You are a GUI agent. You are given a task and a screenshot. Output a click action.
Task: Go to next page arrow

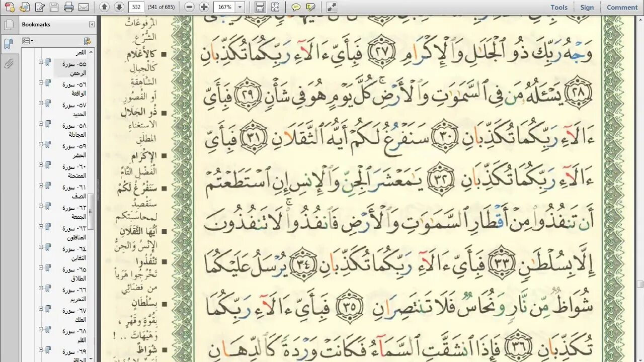click(x=119, y=7)
